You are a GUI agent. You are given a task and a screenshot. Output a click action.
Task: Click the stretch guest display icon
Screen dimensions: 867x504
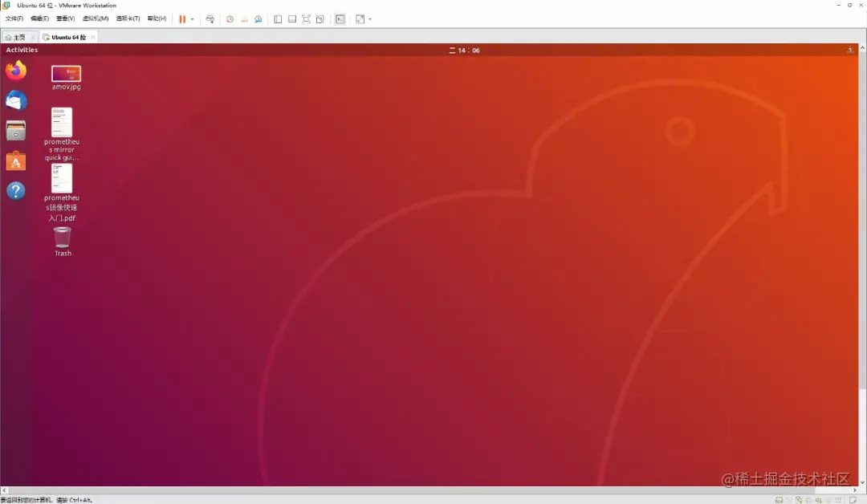click(360, 18)
